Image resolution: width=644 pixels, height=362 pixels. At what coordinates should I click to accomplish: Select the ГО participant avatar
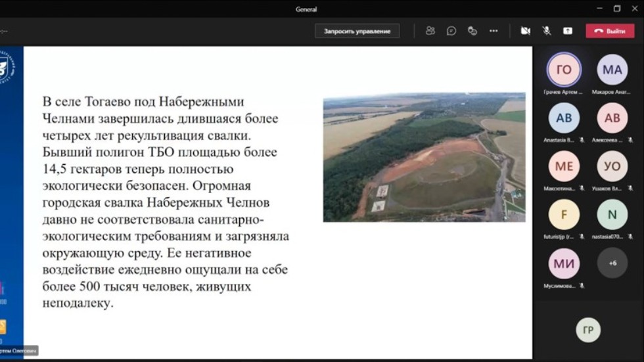click(x=564, y=70)
